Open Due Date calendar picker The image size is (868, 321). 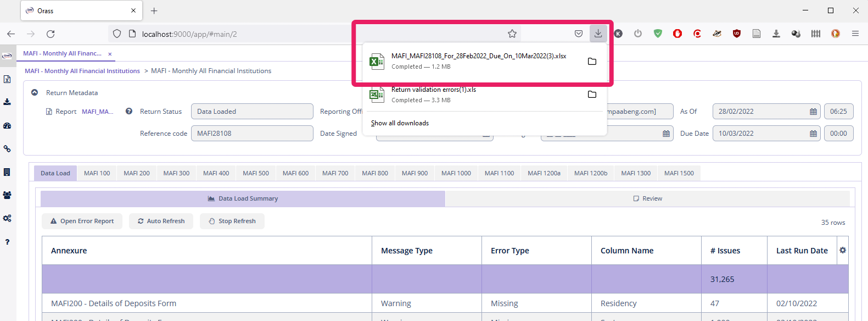(813, 134)
